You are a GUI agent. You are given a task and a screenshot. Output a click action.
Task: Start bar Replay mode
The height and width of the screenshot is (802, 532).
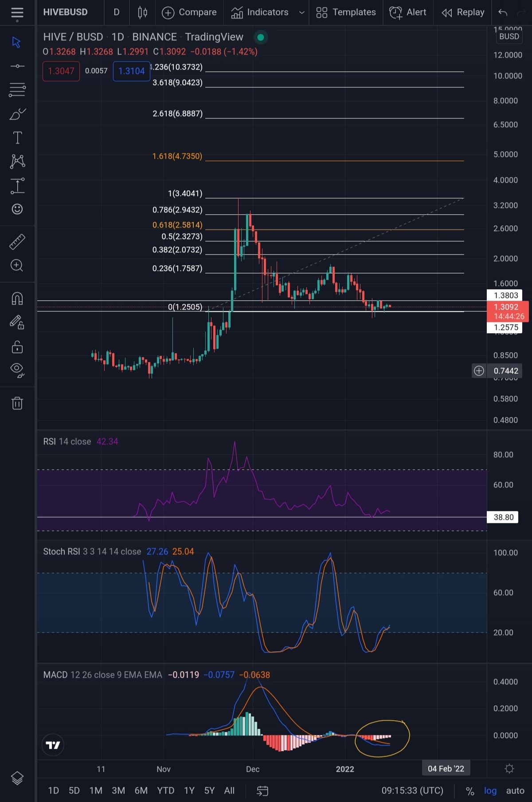(x=463, y=12)
